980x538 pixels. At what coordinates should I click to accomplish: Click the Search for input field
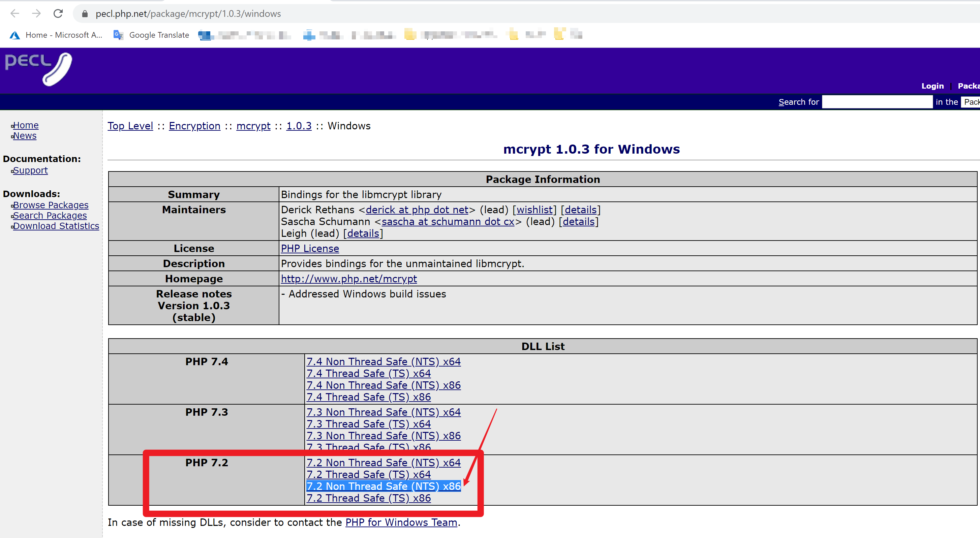point(877,102)
